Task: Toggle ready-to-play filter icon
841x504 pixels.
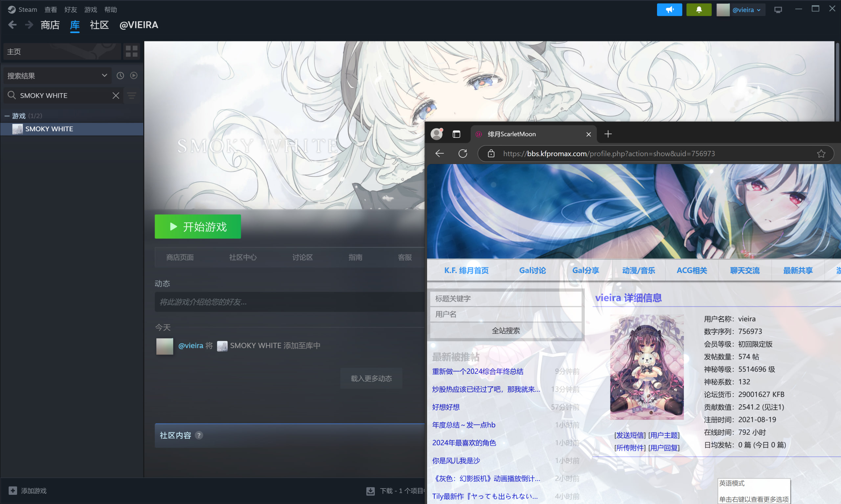Action: (x=134, y=75)
